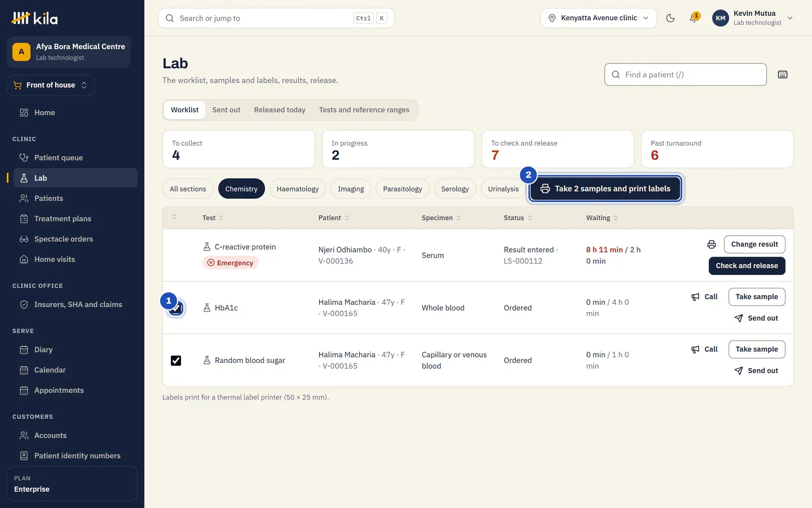
Task: Switch to Sent out tab
Action: click(226, 110)
